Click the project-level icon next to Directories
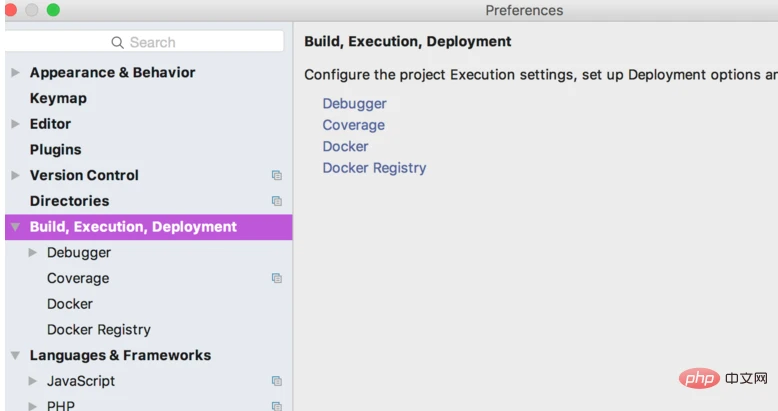The image size is (778, 411). point(277,202)
